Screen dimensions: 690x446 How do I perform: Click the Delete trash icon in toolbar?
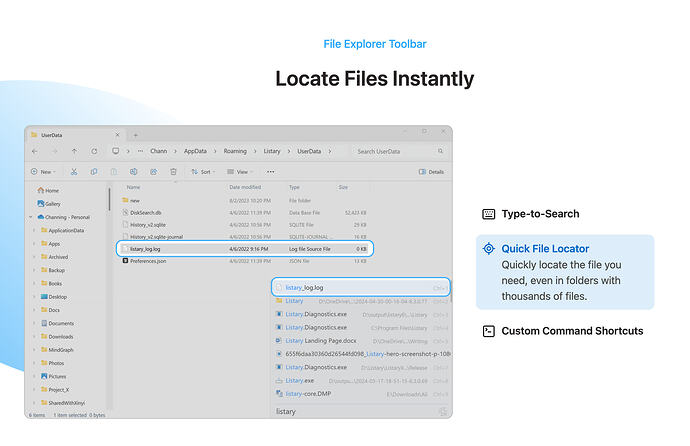[173, 172]
